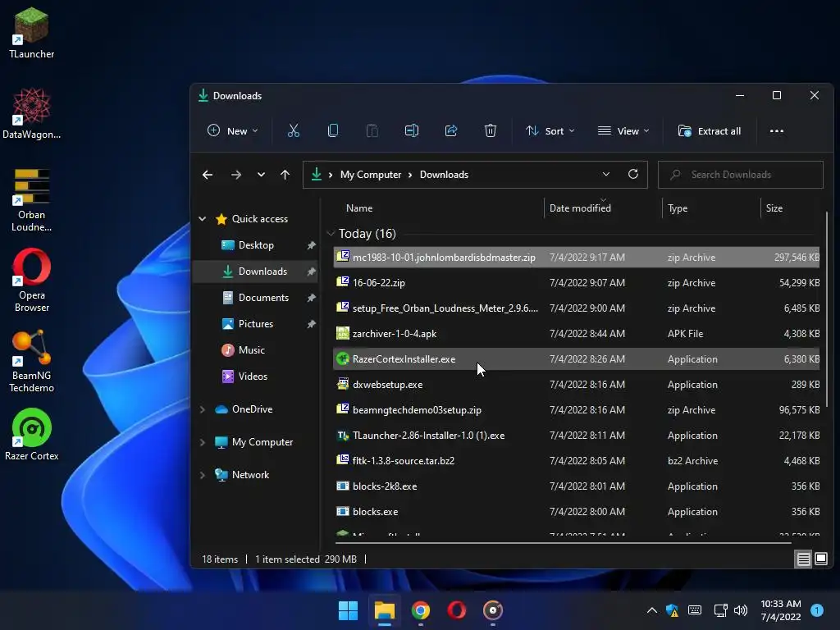Open the See more ellipsis menu
840x630 pixels.
pyautogui.click(x=777, y=130)
